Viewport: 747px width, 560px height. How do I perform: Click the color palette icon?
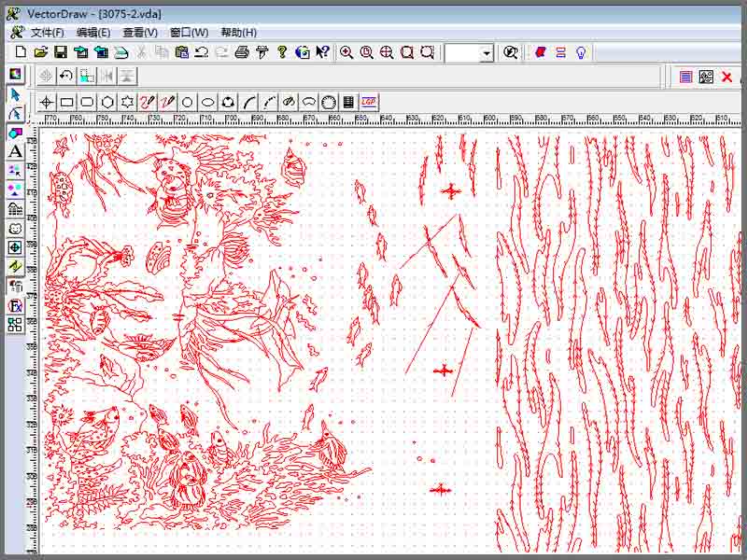(15, 74)
